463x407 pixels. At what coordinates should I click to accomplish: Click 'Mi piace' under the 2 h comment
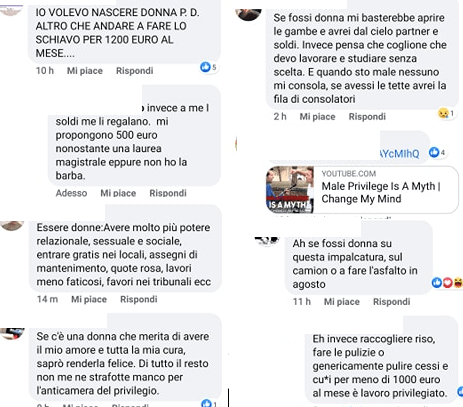[317, 117]
